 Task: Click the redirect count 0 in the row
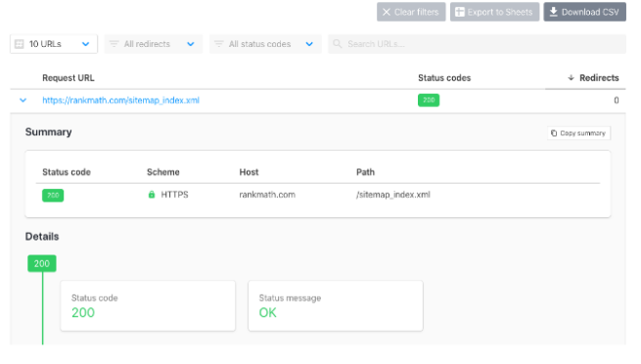click(617, 100)
